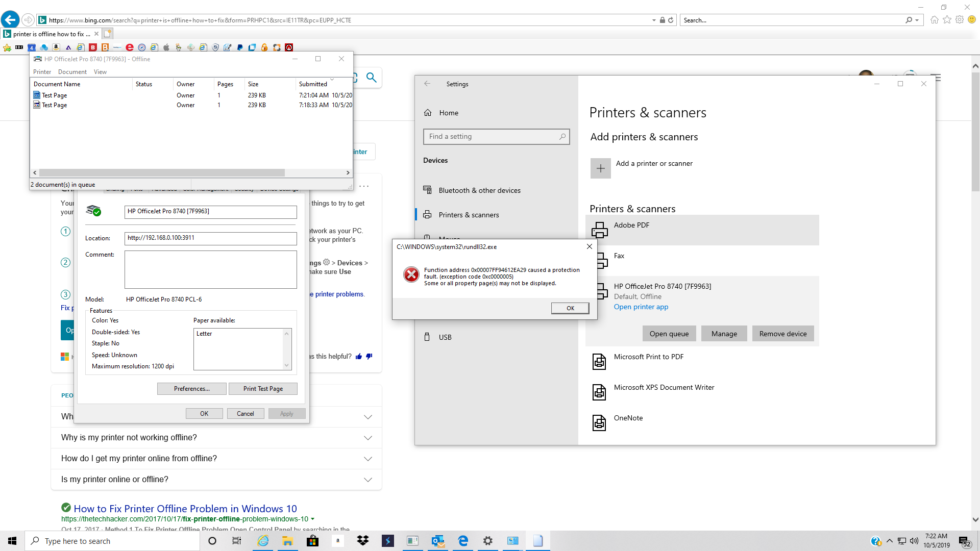Click the BBC favorites bar icon
The image size is (980, 551).
[x=19, y=47]
